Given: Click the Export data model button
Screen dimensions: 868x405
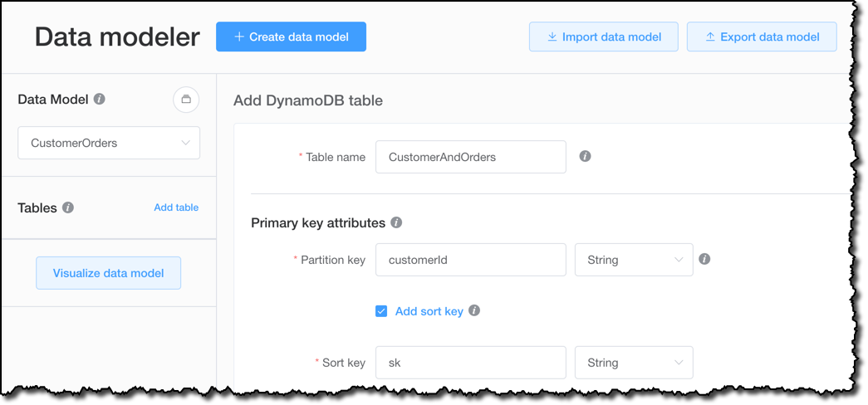Looking at the screenshot, I should (762, 37).
